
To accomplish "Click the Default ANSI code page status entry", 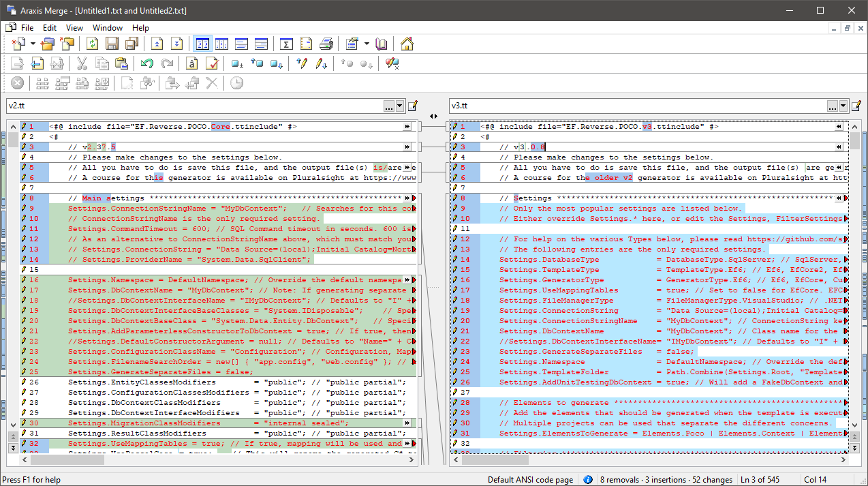I will coord(531,479).
